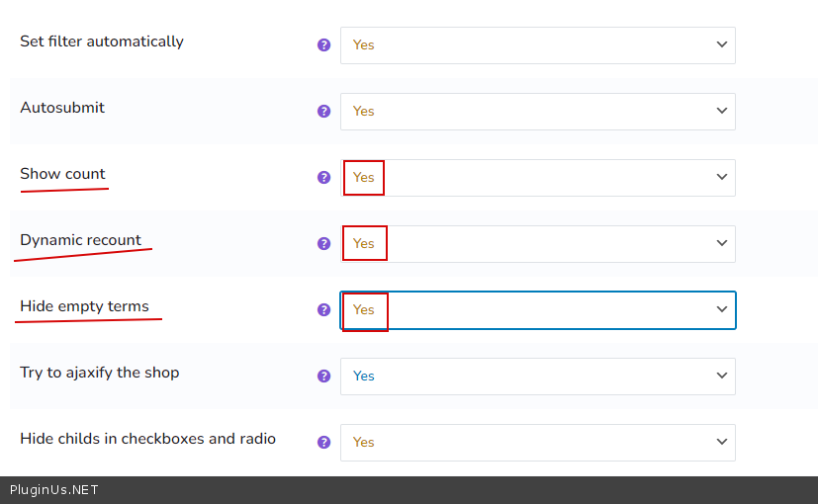Click the Dynamic recount label text
818x504 pixels.
pos(80,240)
